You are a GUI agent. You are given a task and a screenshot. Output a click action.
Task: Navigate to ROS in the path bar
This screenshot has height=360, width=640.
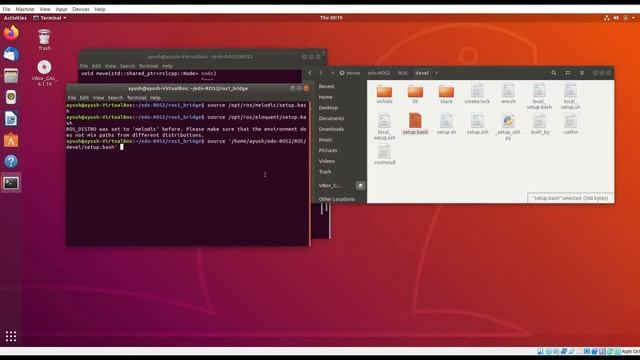coord(402,73)
